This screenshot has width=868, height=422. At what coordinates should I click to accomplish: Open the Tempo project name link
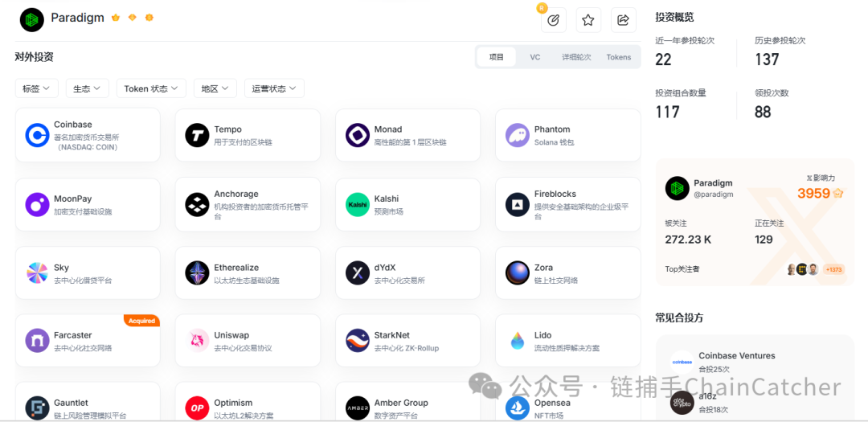click(x=228, y=129)
